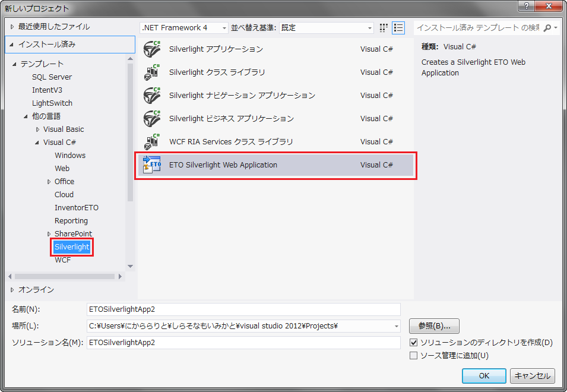Viewport: 567px width, 392px height.
Task: Select LightSwitch in template tree
Action: click(52, 103)
